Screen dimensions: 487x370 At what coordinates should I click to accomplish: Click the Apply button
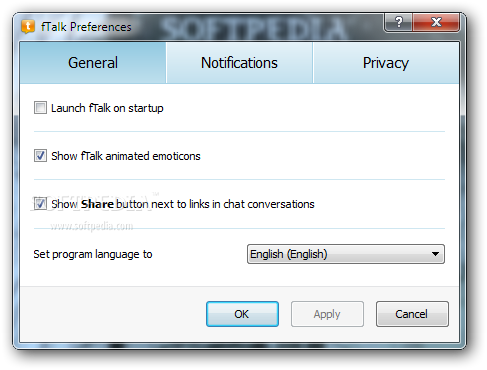[327, 314]
